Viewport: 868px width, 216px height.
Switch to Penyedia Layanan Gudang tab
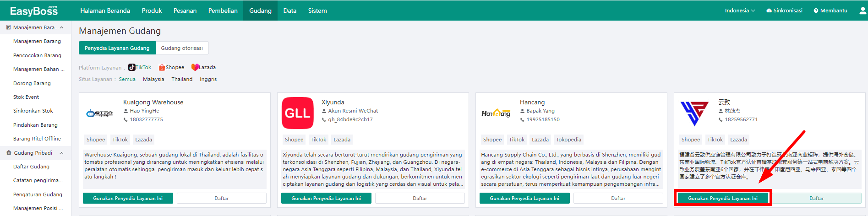click(117, 48)
